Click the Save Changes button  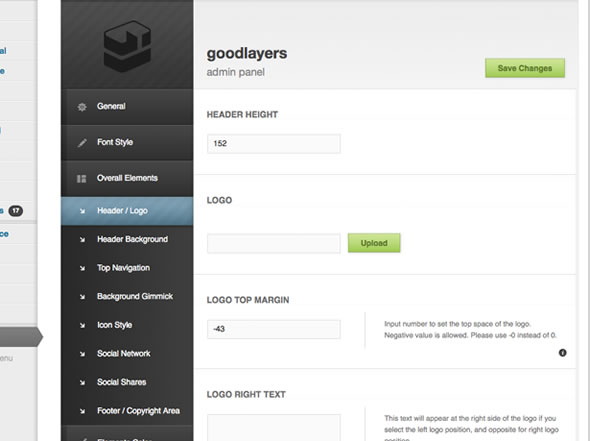coord(525,68)
